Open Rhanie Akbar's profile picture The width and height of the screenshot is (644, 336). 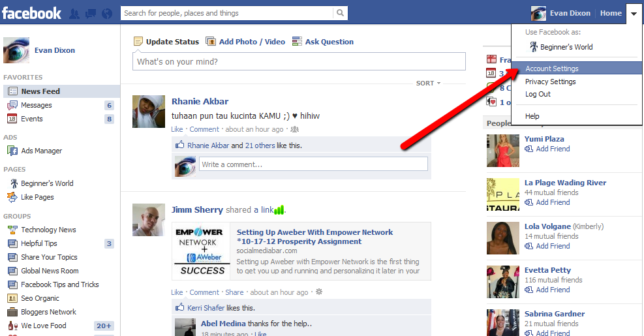(x=149, y=112)
